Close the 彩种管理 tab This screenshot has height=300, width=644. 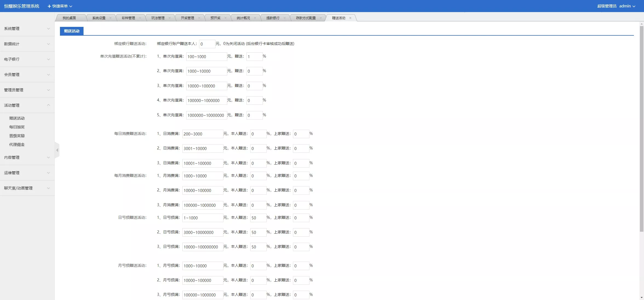[140, 18]
